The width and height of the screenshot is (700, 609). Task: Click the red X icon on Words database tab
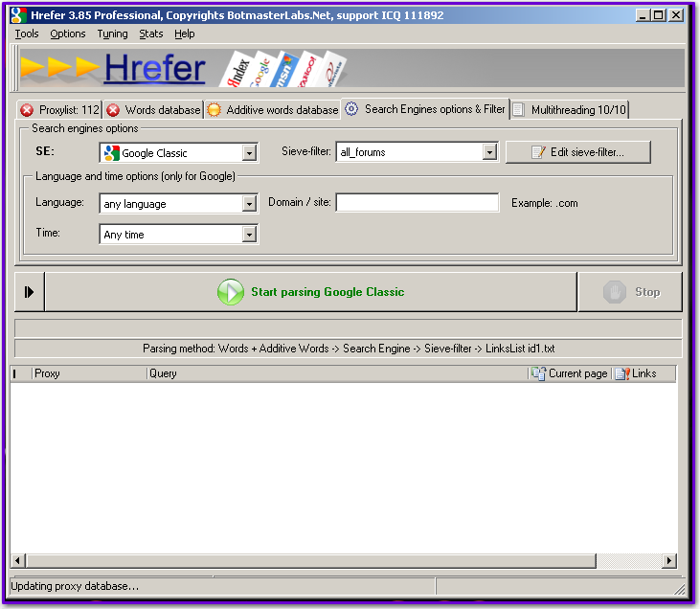[x=113, y=110]
